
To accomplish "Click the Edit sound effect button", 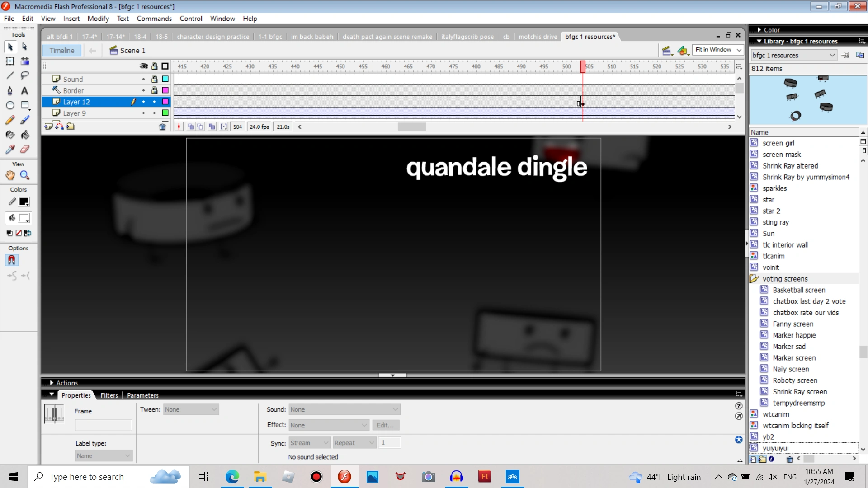I will [x=385, y=425].
